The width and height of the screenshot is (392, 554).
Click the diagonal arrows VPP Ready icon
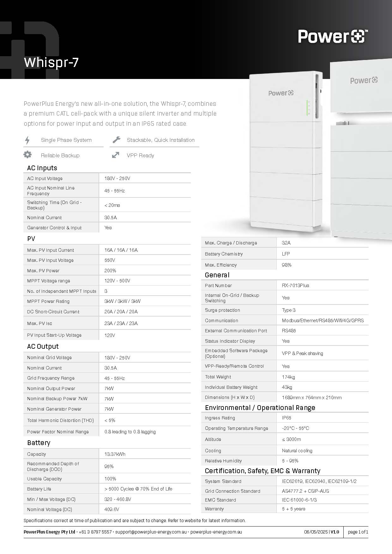point(116,155)
